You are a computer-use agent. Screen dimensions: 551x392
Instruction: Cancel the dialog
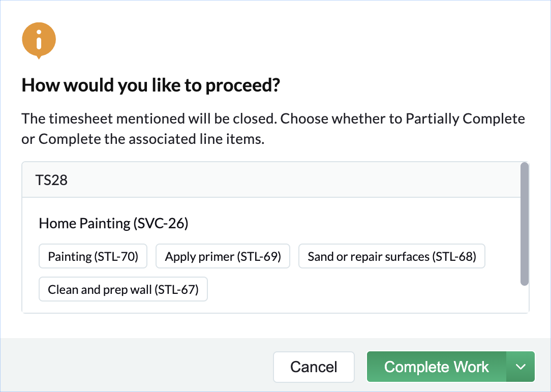(x=314, y=367)
